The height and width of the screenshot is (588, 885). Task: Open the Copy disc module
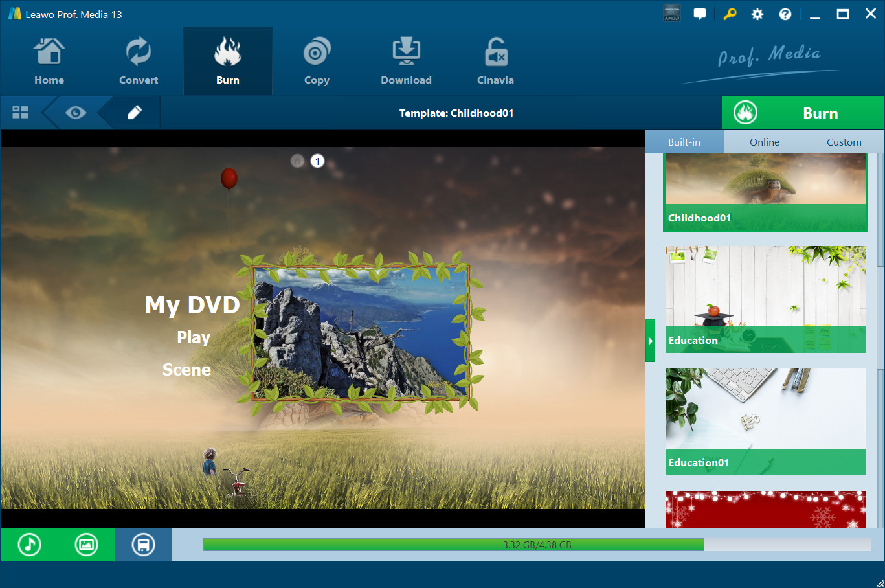tap(317, 62)
